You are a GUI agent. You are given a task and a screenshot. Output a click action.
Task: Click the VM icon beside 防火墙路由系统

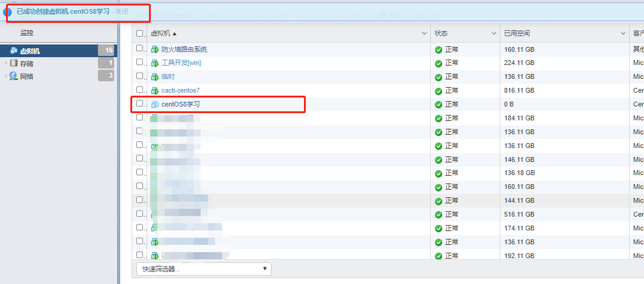155,49
